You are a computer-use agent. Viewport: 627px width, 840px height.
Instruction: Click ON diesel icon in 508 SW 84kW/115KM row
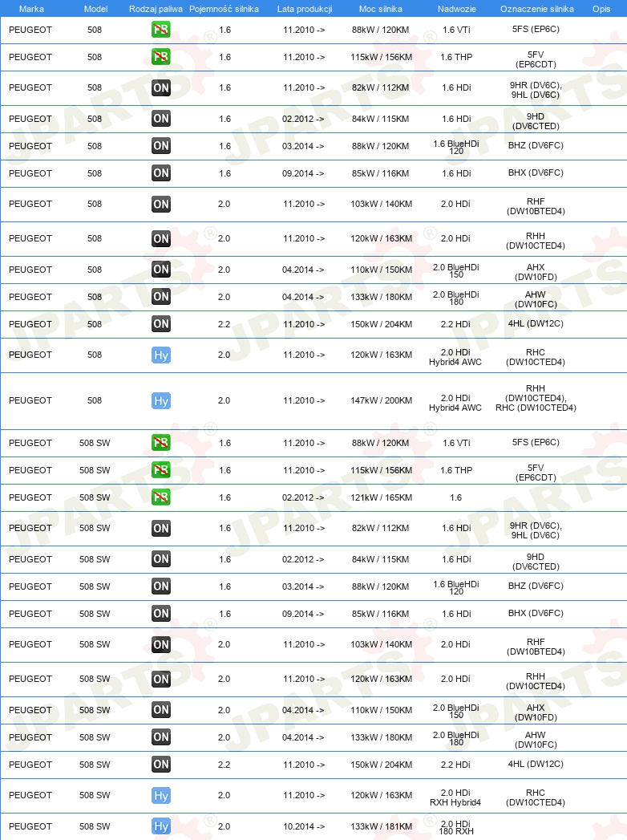pyautogui.click(x=161, y=558)
